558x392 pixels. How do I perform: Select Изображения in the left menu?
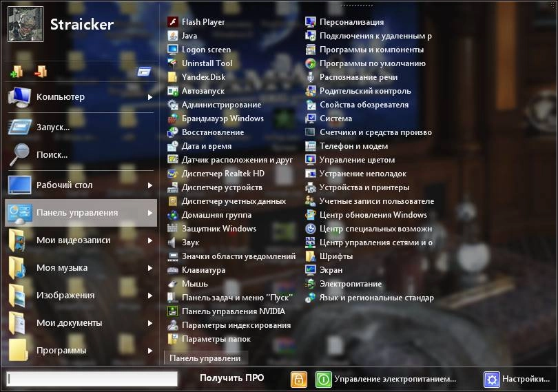tap(81, 296)
